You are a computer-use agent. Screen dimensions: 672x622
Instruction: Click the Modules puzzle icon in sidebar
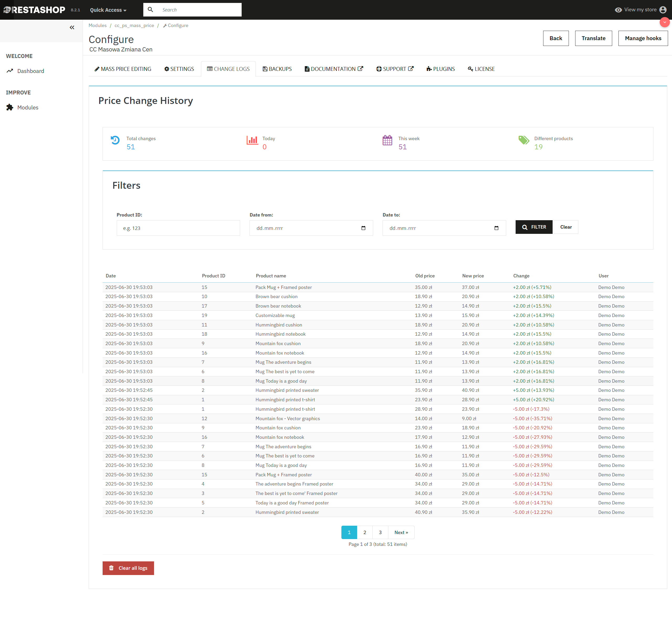click(10, 107)
